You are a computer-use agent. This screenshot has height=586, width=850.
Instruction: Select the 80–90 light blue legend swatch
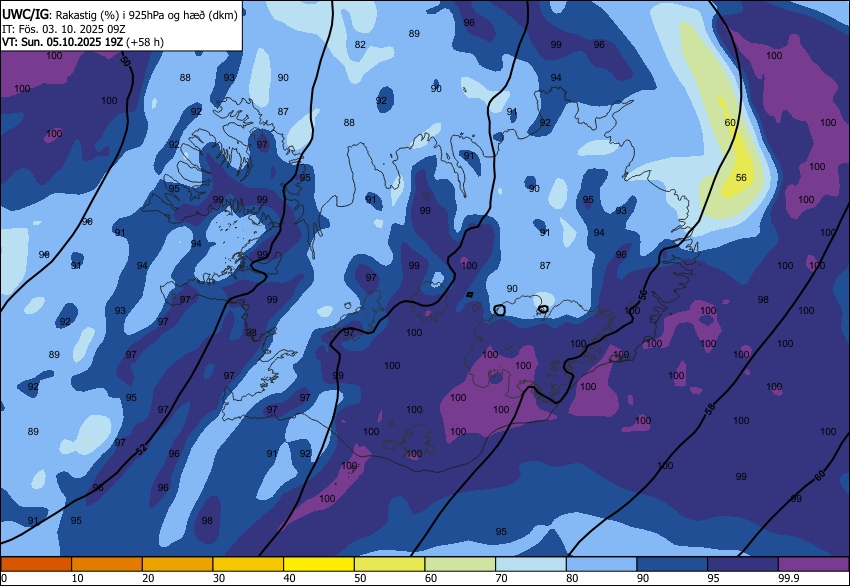[x=602, y=564]
